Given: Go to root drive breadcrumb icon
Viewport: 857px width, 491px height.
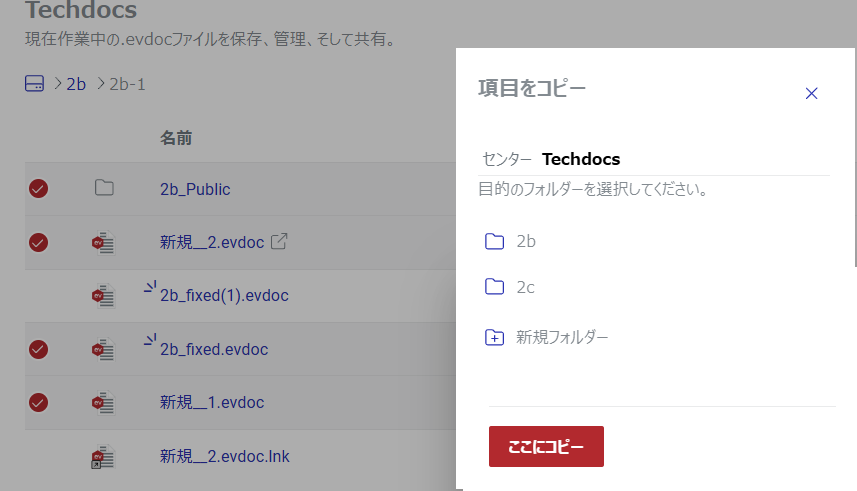Looking at the screenshot, I should coord(34,84).
